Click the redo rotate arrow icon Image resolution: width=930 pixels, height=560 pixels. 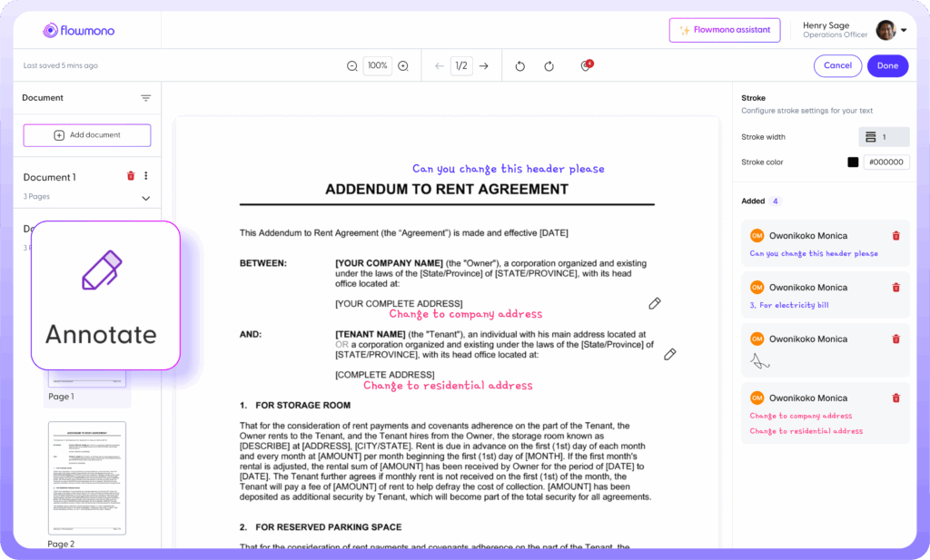(x=549, y=66)
